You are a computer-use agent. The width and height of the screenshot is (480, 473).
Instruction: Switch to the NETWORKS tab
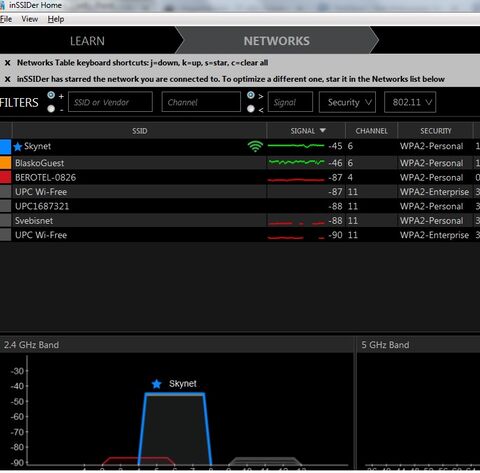click(277, 41)
